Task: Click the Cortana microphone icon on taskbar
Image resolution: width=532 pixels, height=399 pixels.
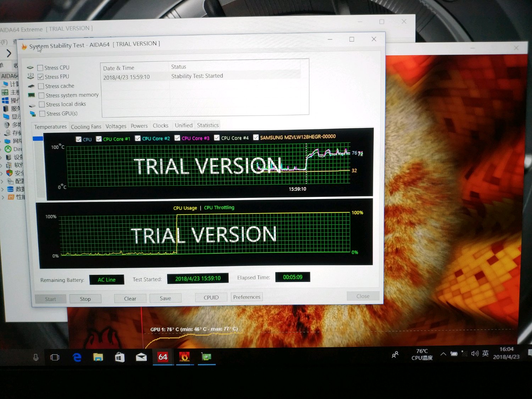Action: point(36,357)
